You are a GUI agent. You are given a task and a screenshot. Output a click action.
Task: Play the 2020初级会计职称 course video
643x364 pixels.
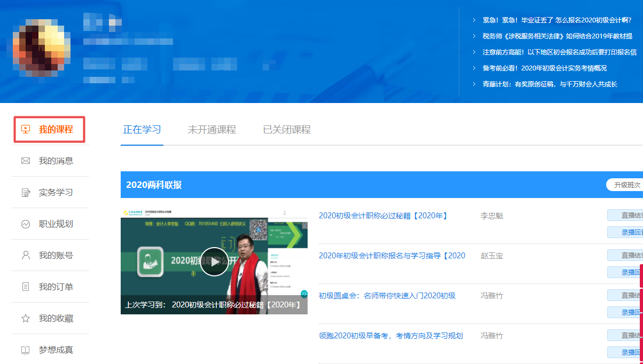point(214,262)
